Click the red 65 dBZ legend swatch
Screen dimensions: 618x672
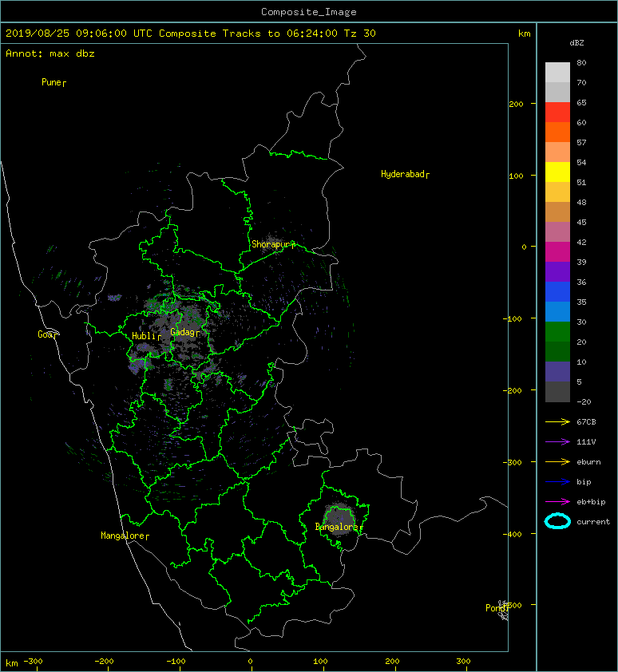click(557, 113)
